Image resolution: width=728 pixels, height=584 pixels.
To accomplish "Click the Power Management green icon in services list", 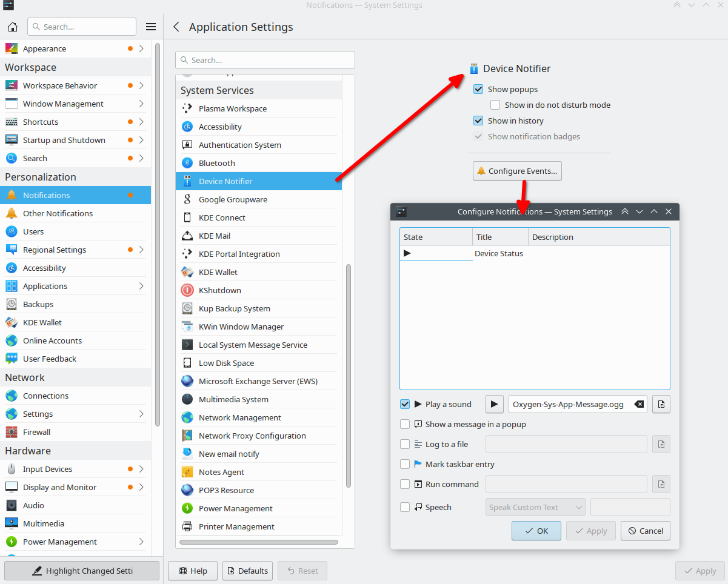I will tap(187, 508).
